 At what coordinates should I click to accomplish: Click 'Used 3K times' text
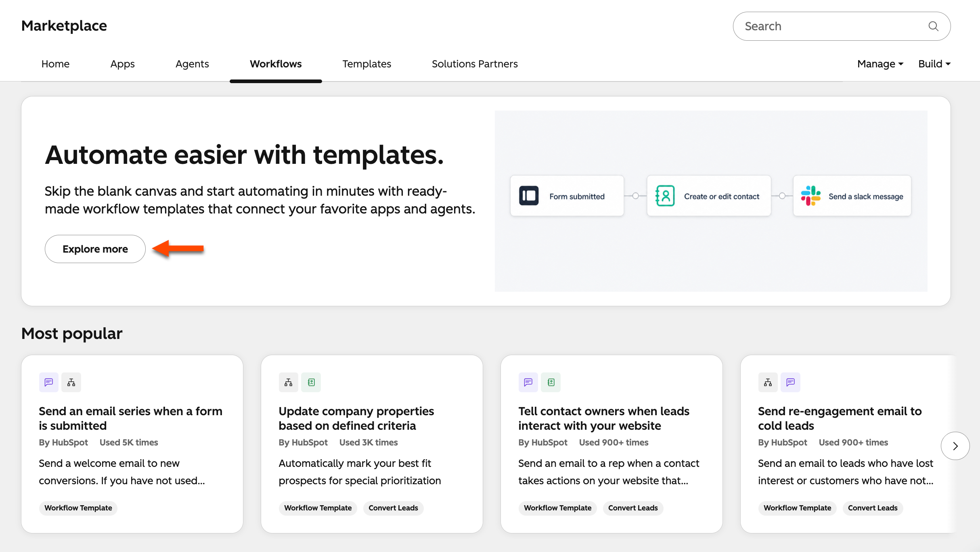point(369,443)
